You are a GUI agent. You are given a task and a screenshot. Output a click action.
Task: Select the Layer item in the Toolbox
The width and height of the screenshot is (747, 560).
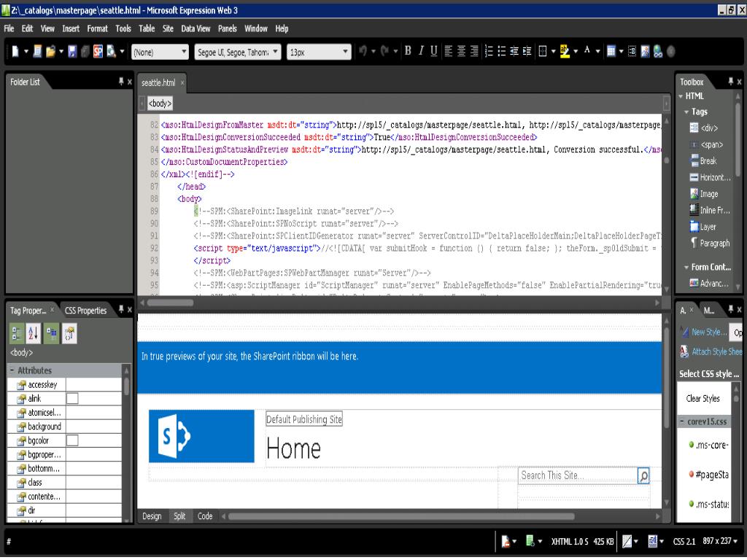pyautogui.click(x=704, y=227)
